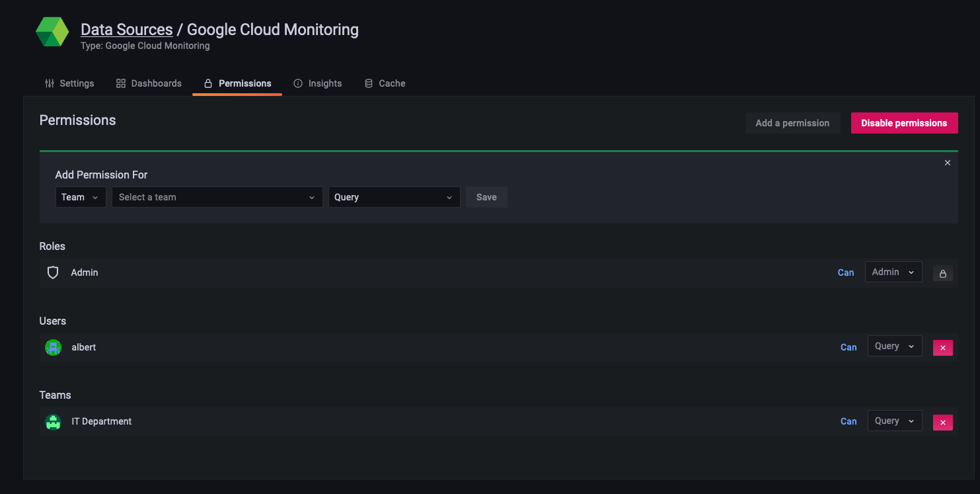The width and height of the screenshot is (980, 494).
Task: Change IT Department's Query permission dropdown
Action: [894, 421]
